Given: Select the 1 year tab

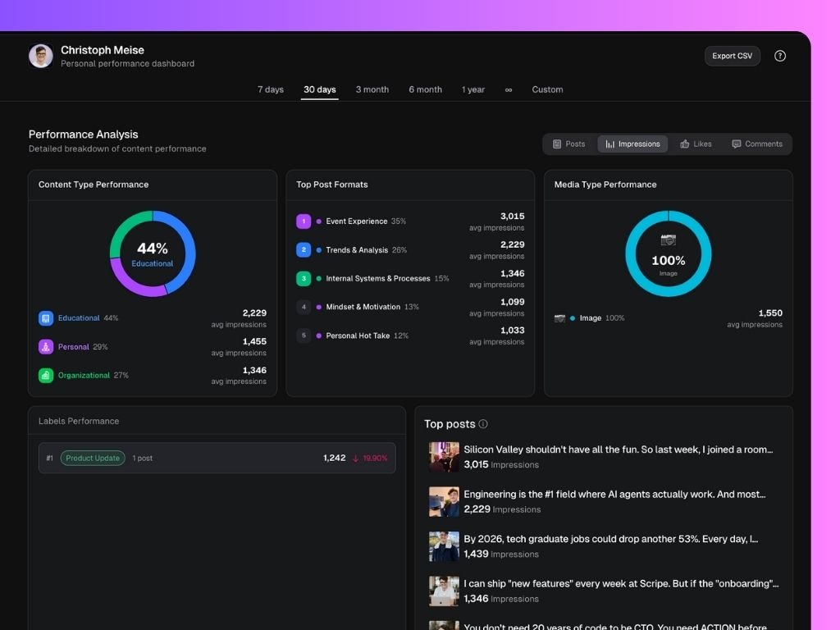Looking at the screenshot, I should [473, 89].
